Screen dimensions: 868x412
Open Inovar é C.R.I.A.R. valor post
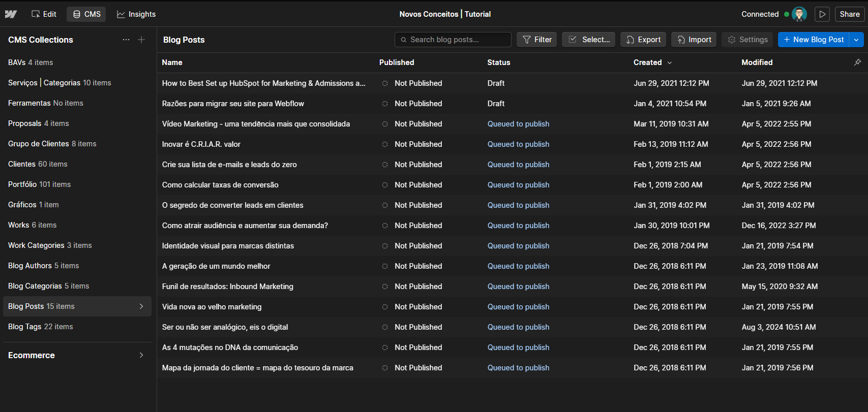201,144
